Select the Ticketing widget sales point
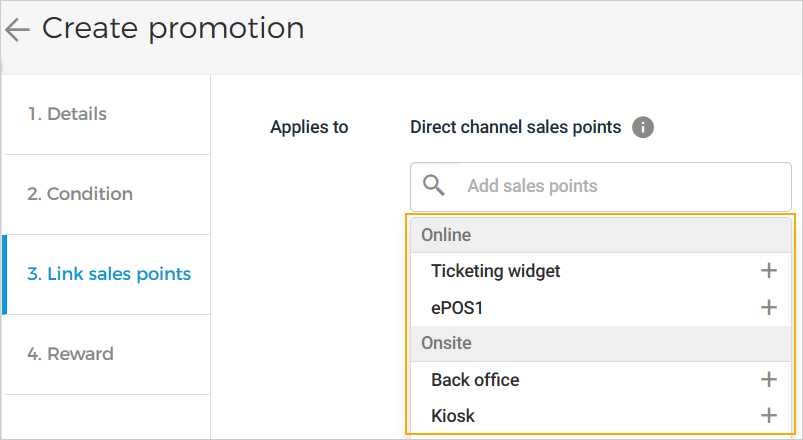 coord(496,271)
